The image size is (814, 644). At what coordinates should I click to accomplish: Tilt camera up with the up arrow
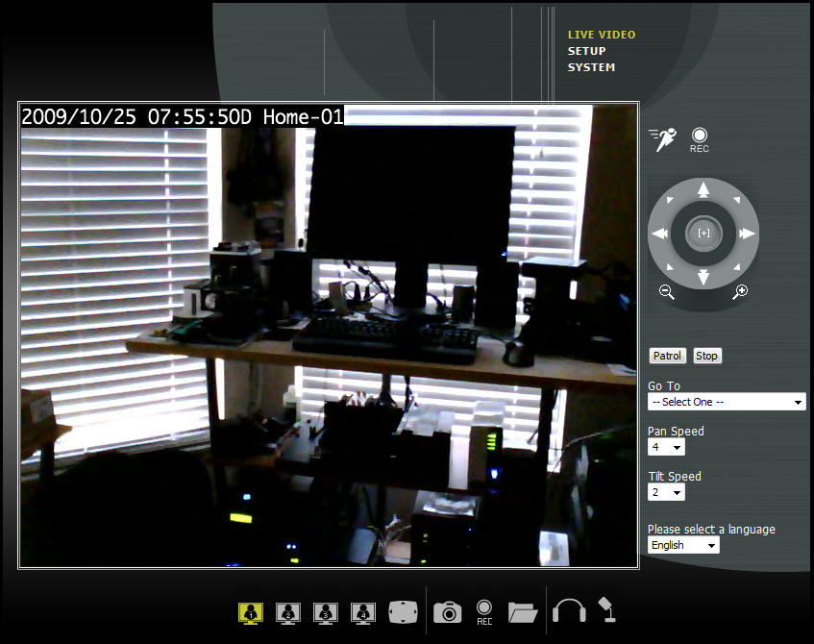[x=703, y=189]
